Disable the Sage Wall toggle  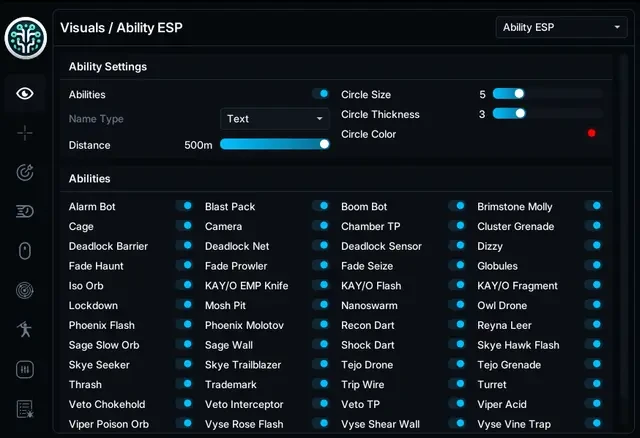point(321,344)
